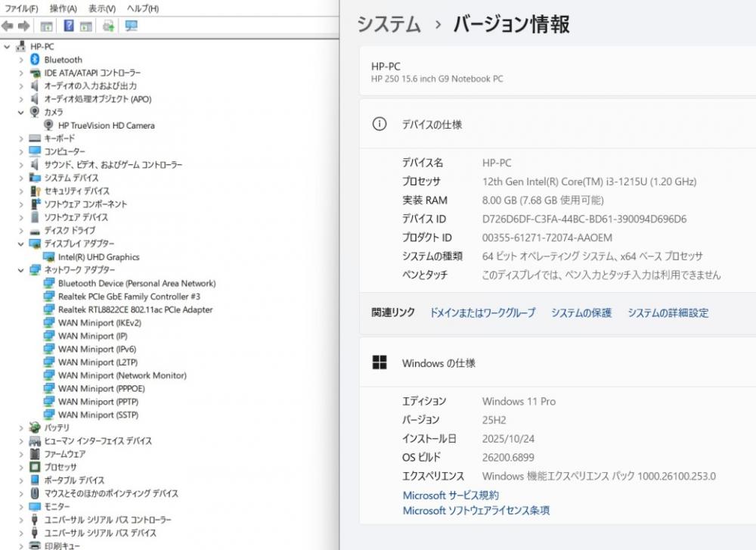756x550 pixels.
Task: Click the ポータブル デバイス category icon
Action: click(x=35, y=480)
